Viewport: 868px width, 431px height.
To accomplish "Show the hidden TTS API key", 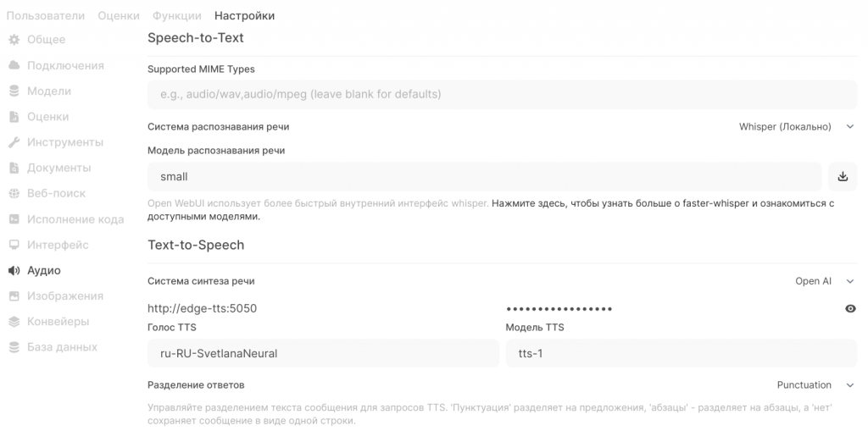I will [850, 309].
